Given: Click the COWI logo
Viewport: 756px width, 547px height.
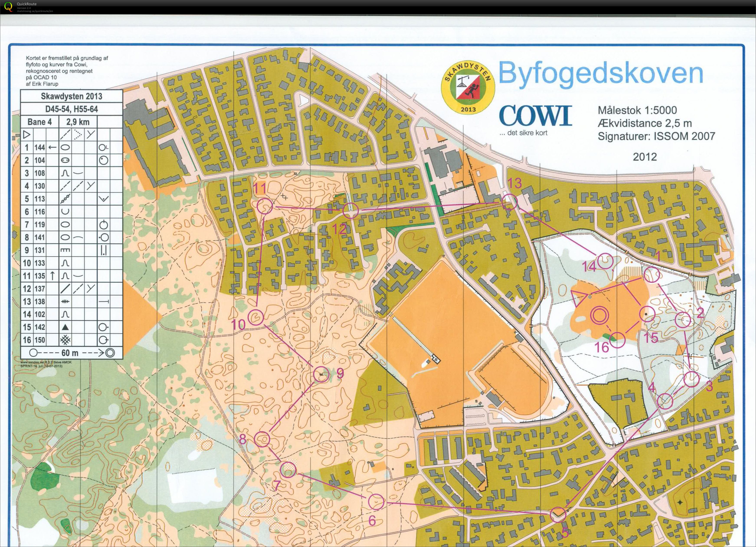Looking at the screenshot, I should coord(535,116).
